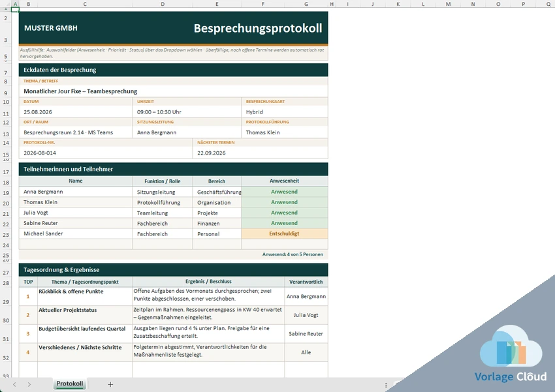Go to previous sheet arrow
This screenshot has width=555, height=392.
coord(14,384)
